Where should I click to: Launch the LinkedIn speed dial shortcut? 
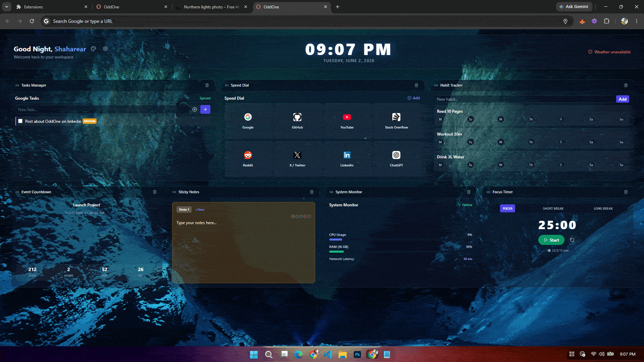click(347, 159)
